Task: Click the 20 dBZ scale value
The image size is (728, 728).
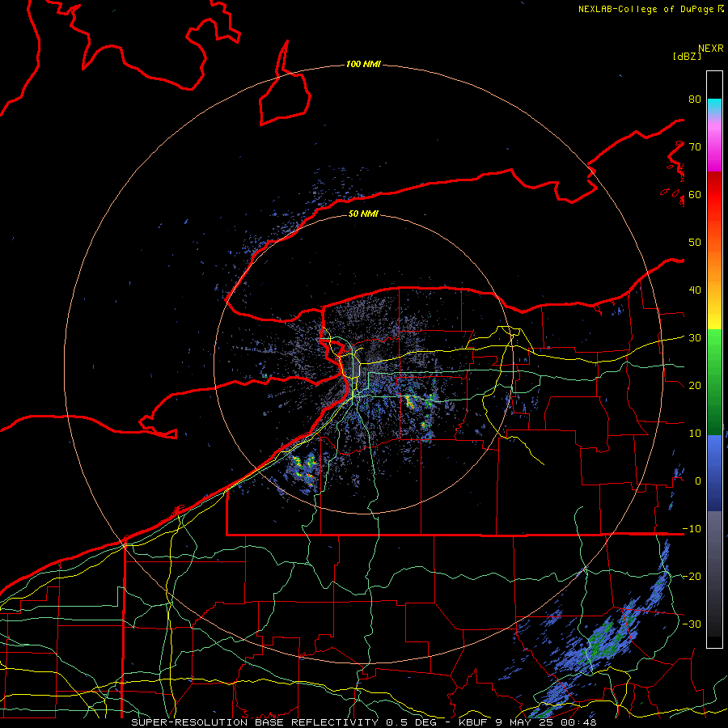Action: click(x=695, y=386)
